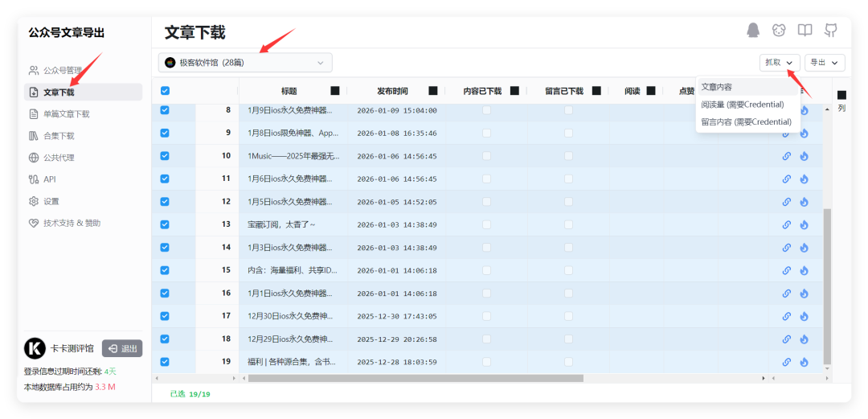Screen dimensions: 868x419
Task: Expand the 导出 dropdown button
Action: [x=825, y=63]
